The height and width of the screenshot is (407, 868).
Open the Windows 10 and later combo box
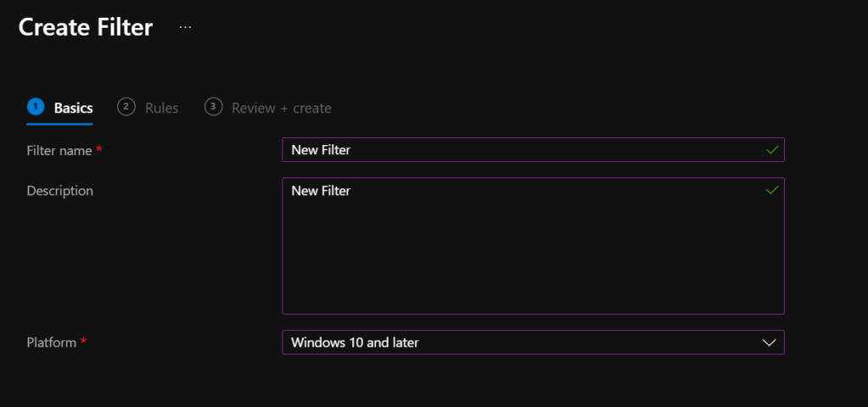coord(509,343)
